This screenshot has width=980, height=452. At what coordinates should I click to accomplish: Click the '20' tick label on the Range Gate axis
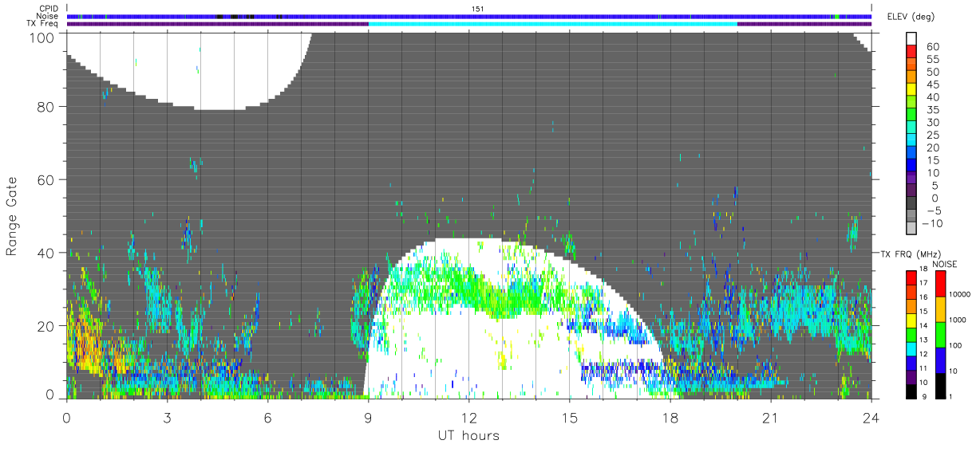(x=46, y=325)
